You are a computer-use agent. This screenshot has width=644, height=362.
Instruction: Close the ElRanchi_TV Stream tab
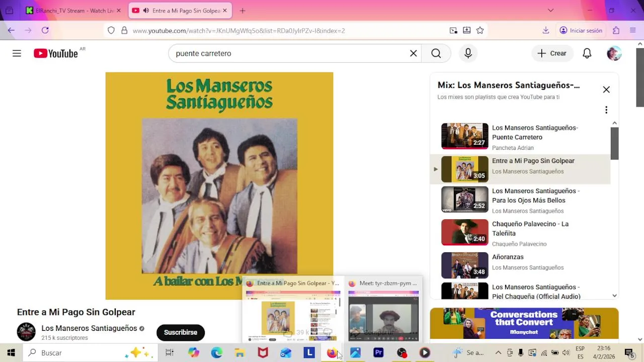(x=119, y=11)
